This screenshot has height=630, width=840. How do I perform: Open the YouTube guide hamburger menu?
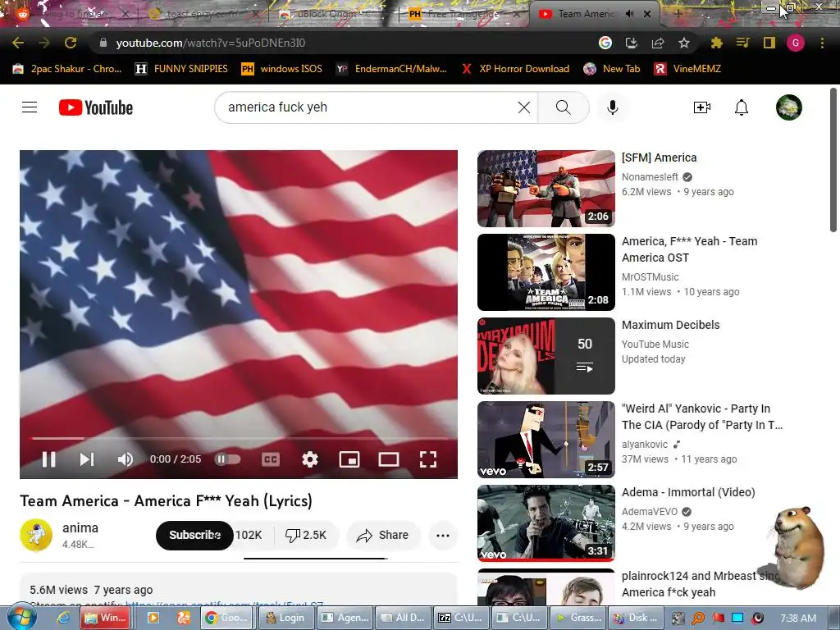pos(30,107)
